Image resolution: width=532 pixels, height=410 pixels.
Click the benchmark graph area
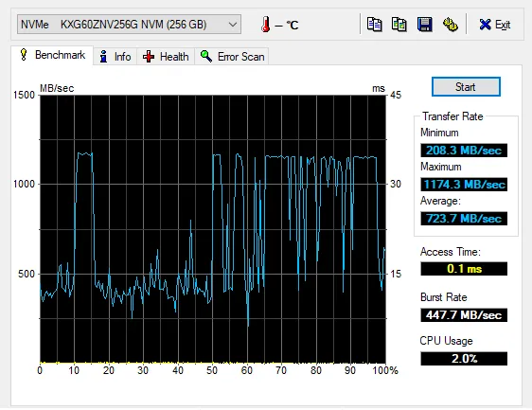point(213,229)
